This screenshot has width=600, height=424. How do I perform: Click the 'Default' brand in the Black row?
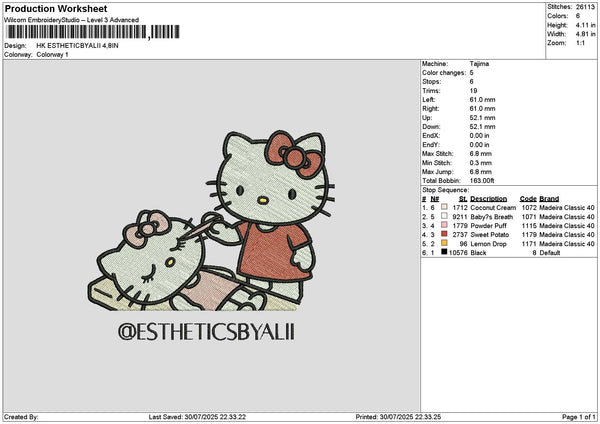[x=550, y=253]
